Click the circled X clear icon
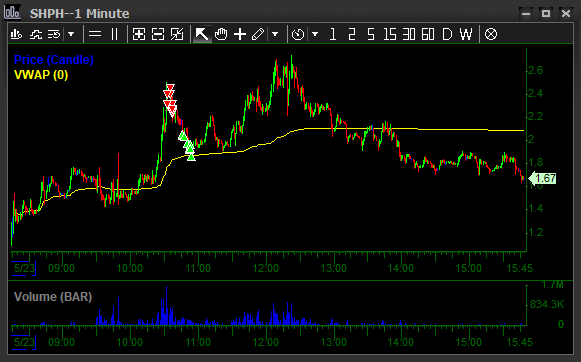 491,34
